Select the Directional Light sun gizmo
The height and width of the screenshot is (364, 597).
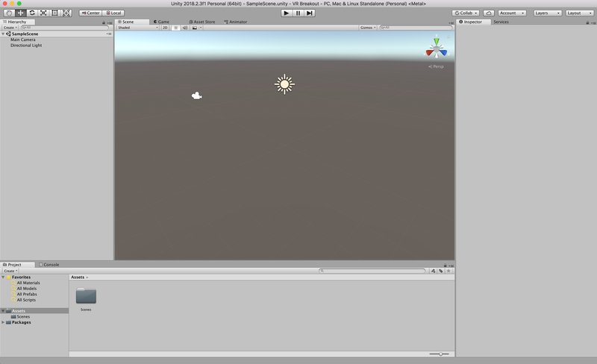click(x=284, y=84)
